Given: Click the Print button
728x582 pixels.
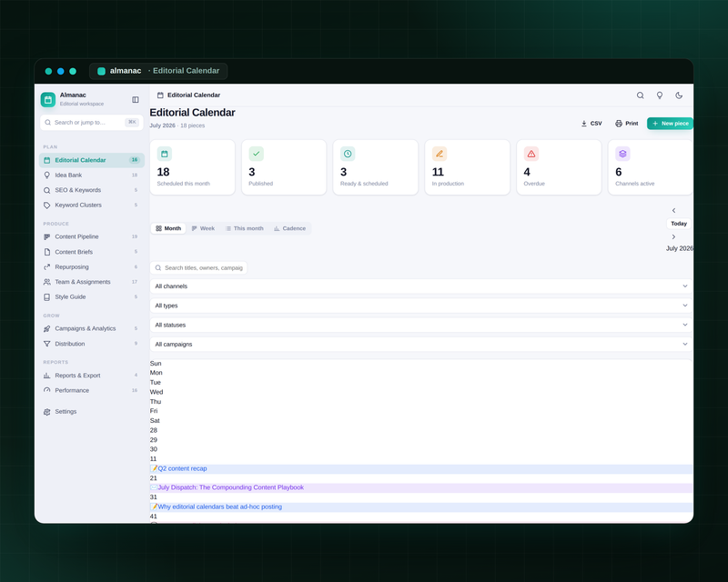Looking at the screenshot, I should pos(627,124).
